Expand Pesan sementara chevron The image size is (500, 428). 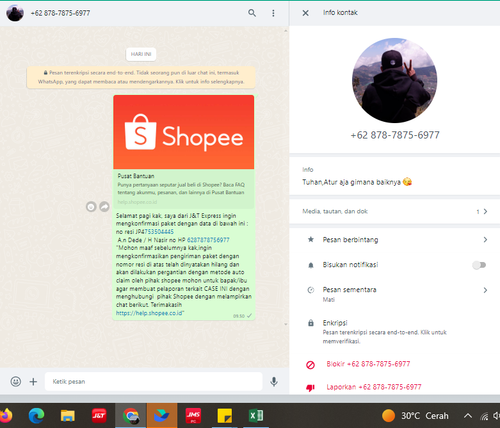[485, 290]
